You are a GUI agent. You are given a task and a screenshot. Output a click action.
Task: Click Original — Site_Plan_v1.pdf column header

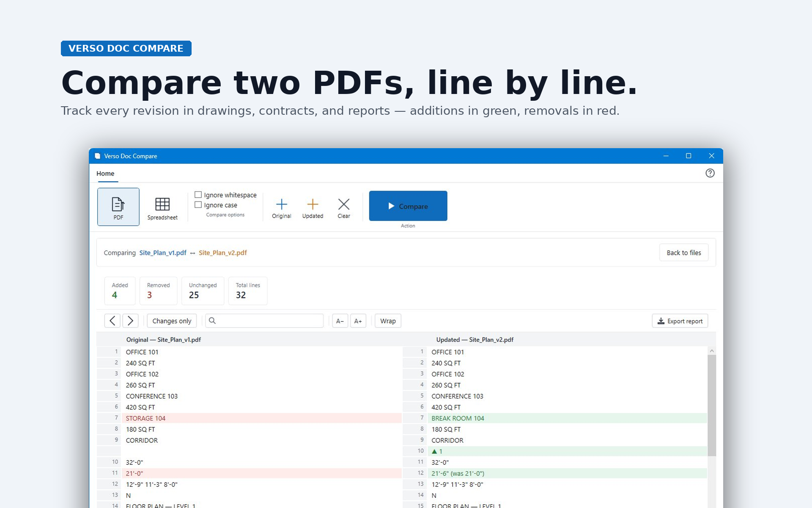[163, 340]
